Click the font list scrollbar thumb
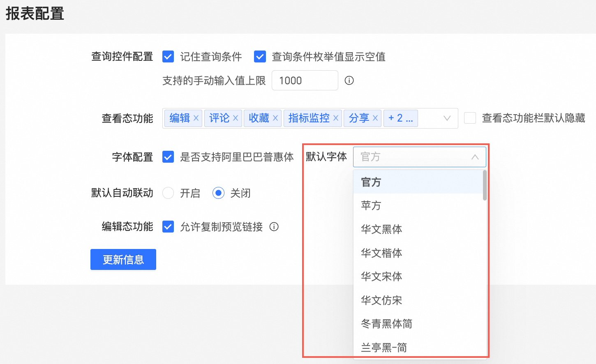 click(x=485, y=185)
